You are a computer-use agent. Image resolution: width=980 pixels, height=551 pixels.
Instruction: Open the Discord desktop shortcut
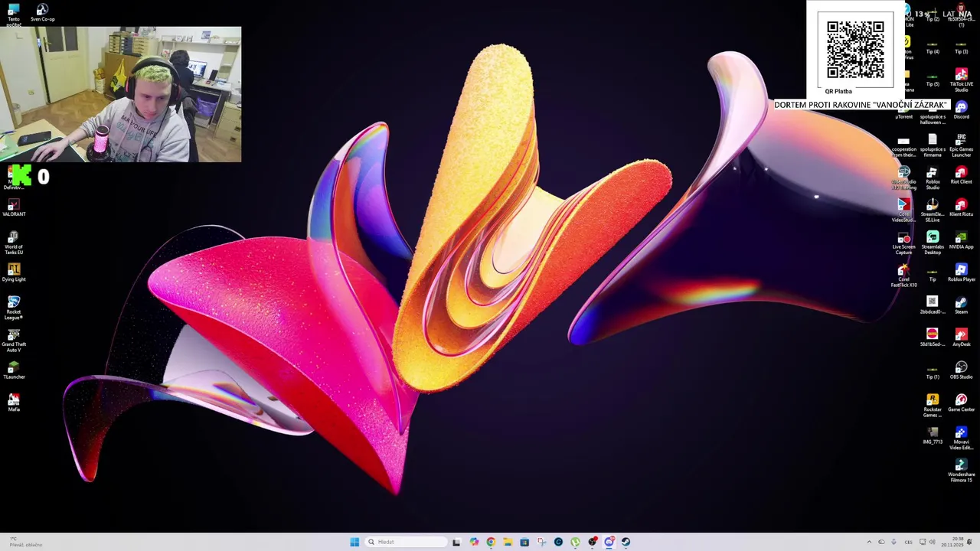pos(961,110)
